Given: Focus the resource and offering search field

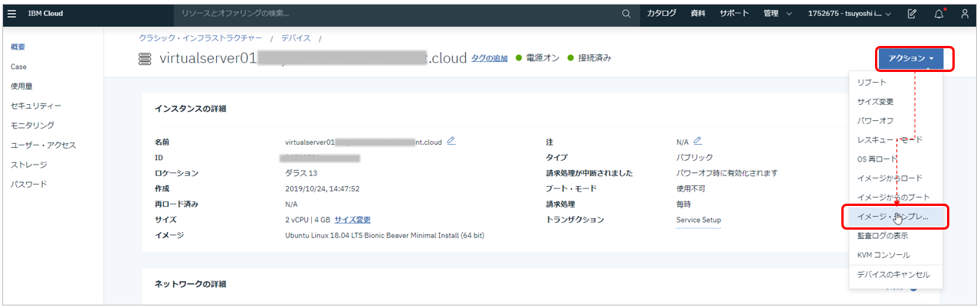Looking at the screenshot, I should click(408, 14).
